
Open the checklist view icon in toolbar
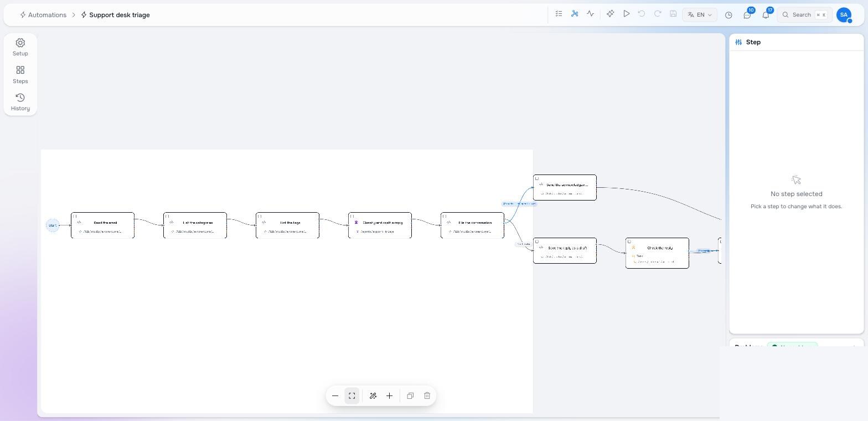pyautogui.click(x=559, y=14)
